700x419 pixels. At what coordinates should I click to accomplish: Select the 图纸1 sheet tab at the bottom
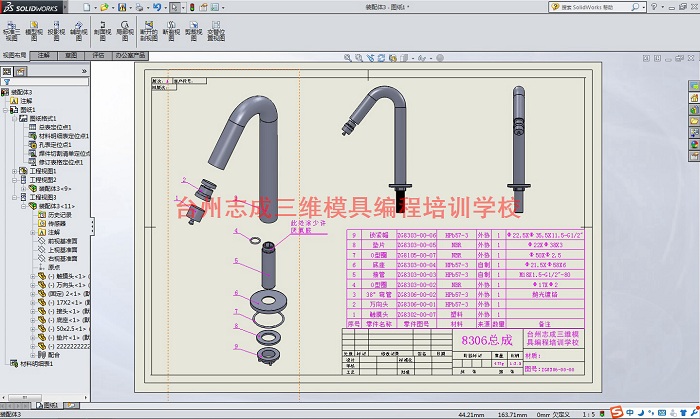[x=47, y=405]
